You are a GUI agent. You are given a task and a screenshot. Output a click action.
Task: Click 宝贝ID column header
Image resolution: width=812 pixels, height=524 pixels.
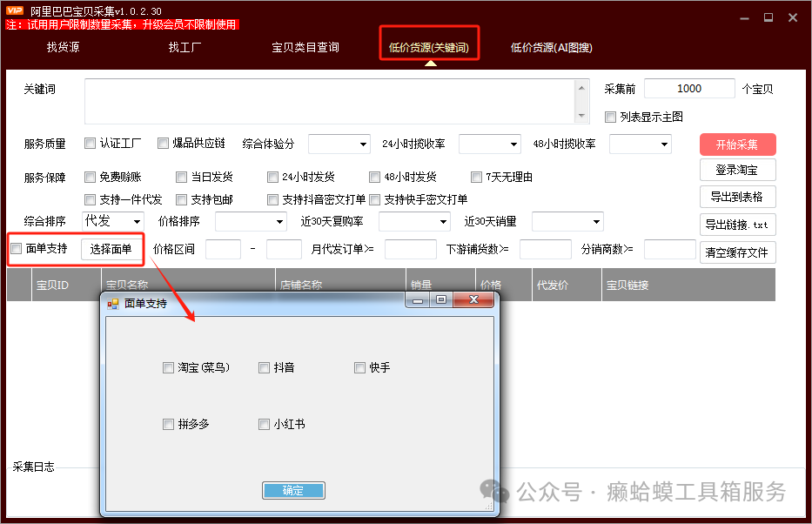pos(66,285)
